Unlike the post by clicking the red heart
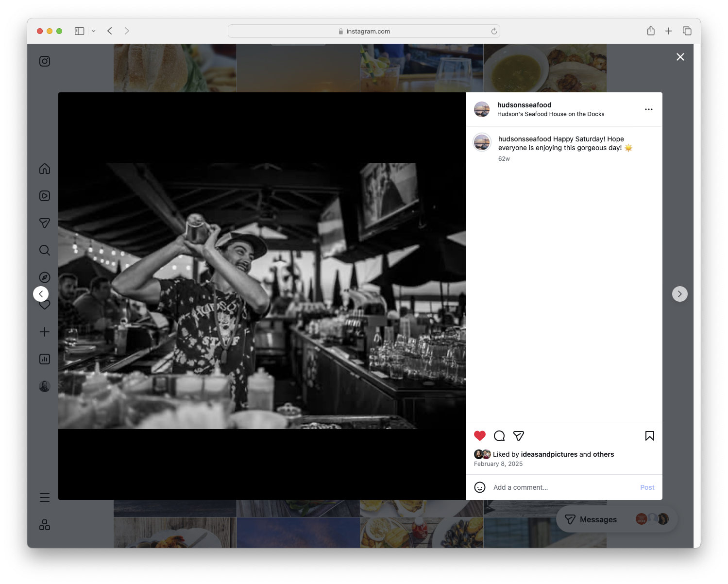Screen dimensions: 728x584 (x=480, y=436)
